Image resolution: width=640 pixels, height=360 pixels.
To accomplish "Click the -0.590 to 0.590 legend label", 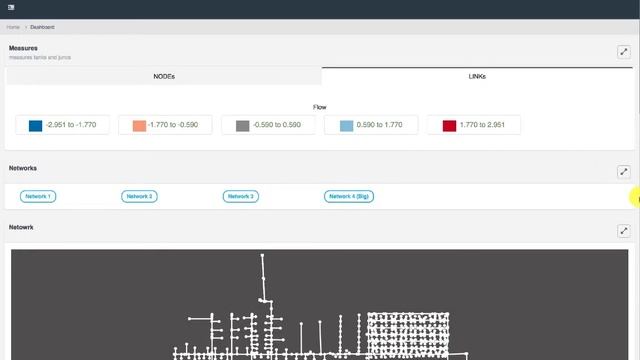I will 277,125.
